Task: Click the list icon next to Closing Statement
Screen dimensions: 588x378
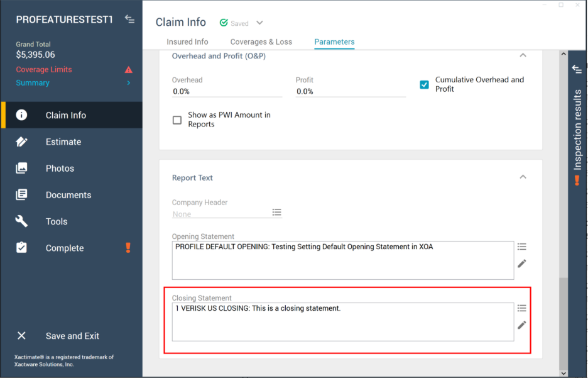Action: 521,308
